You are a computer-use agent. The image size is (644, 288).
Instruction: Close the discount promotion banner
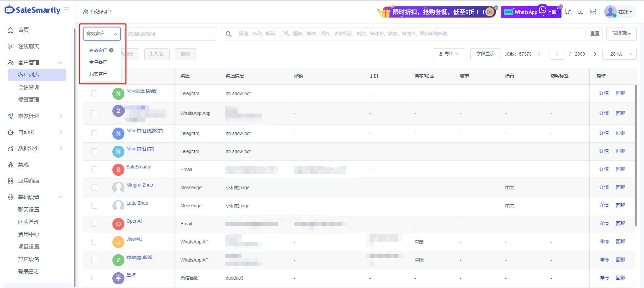(x=496, y=7)
